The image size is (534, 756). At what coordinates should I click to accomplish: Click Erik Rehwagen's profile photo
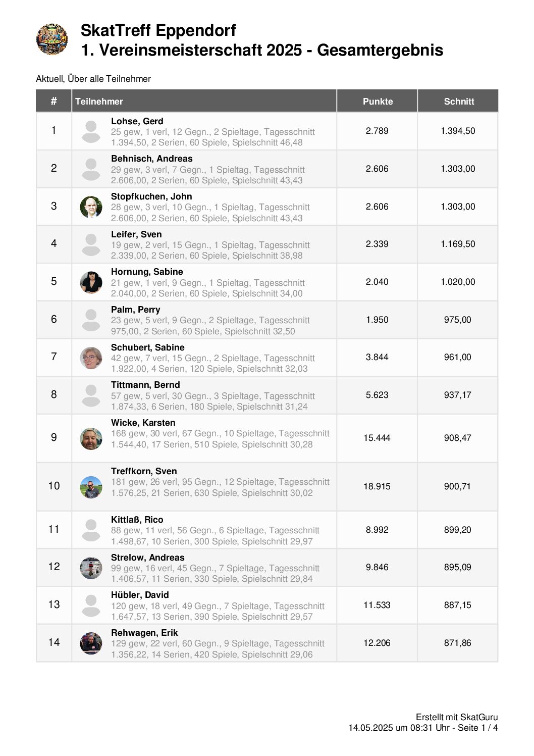tap(91, 643)
